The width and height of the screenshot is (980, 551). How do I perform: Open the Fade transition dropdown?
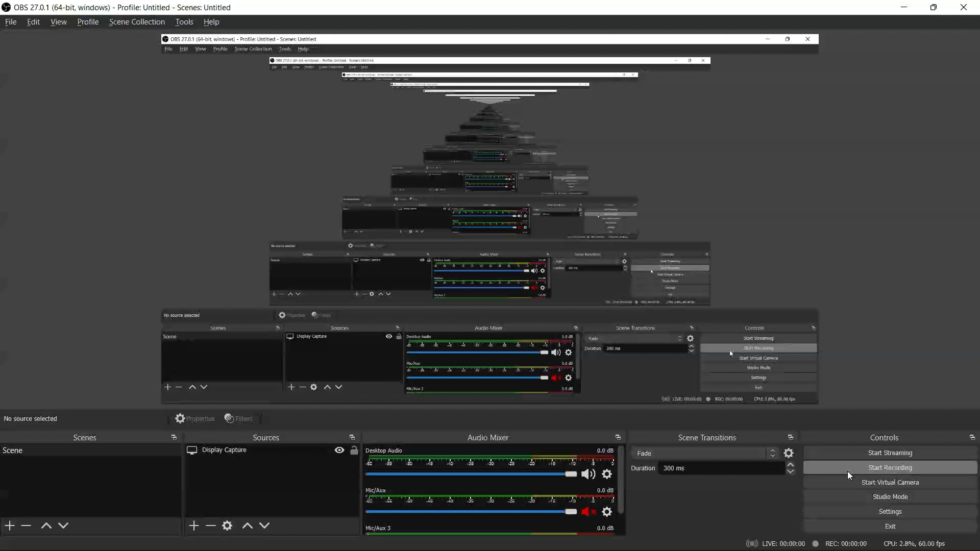coord(704,453)
